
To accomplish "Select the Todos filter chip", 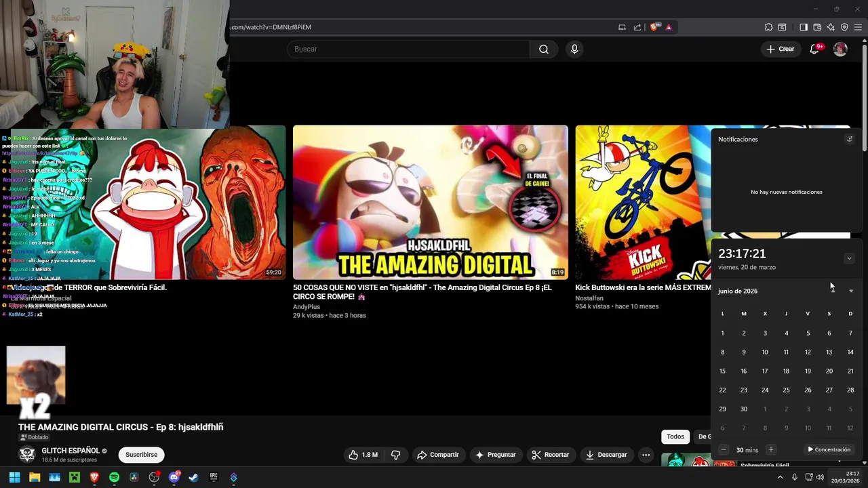I will pyautogui.click(x=675, y=436).
